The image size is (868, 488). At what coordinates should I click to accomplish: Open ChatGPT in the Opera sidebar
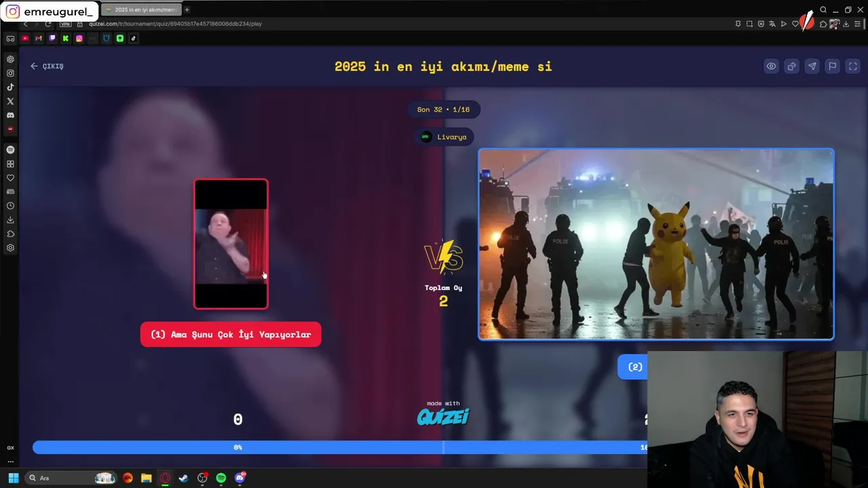[x=10, y=59]
